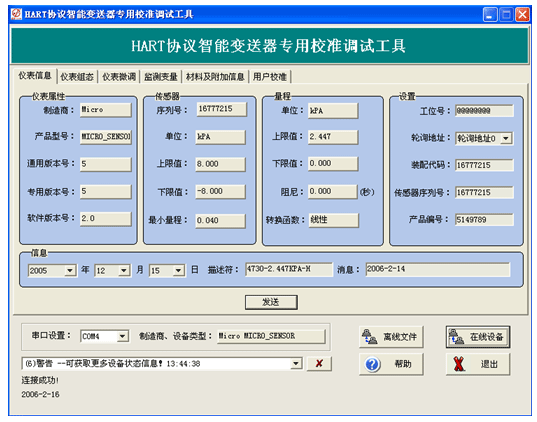537x422 pixels.
Task: Expand the day 15 dropdown
Action: [178, 271]
